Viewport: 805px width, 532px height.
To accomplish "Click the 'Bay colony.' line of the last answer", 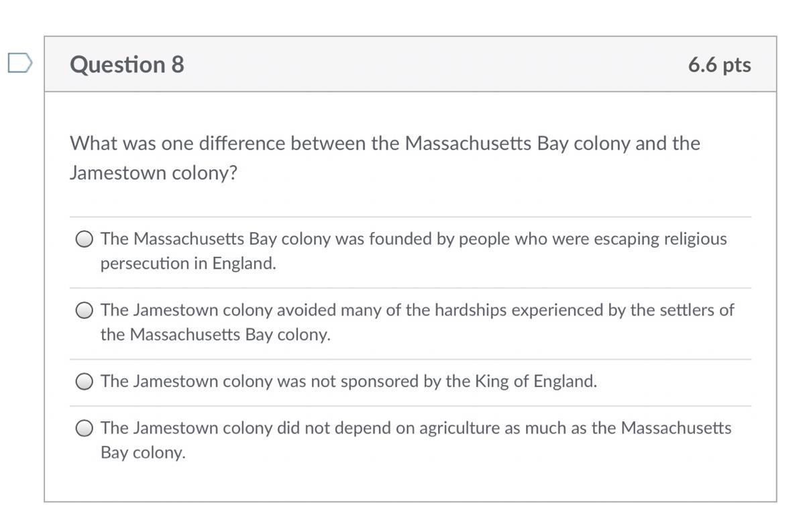I will (x=143, y=453).
